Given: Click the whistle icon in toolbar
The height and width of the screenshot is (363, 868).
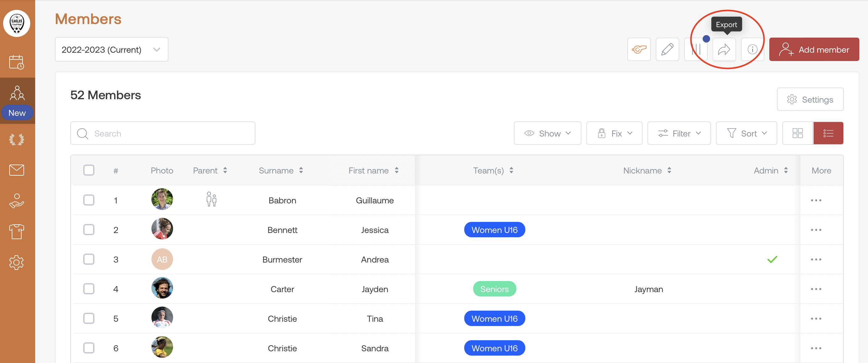Looking at the screenshot, I should point(639,50).
